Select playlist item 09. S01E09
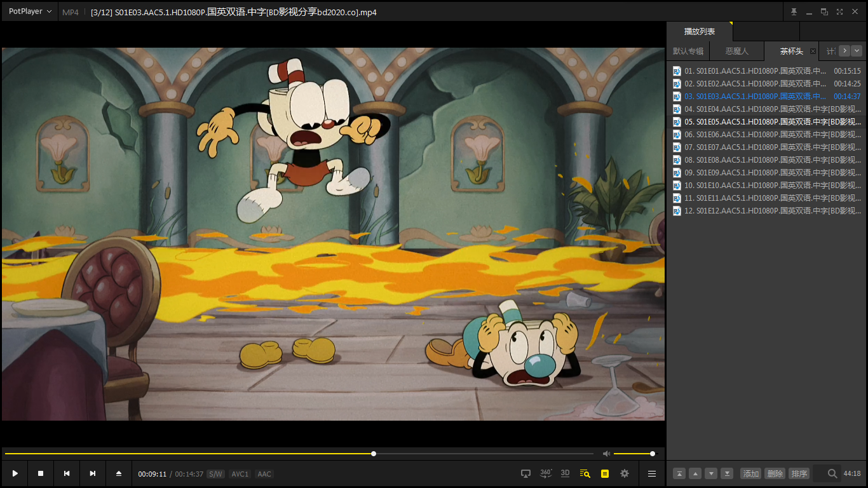The height and width of the screenshot is (488, 868). [766, 173]
